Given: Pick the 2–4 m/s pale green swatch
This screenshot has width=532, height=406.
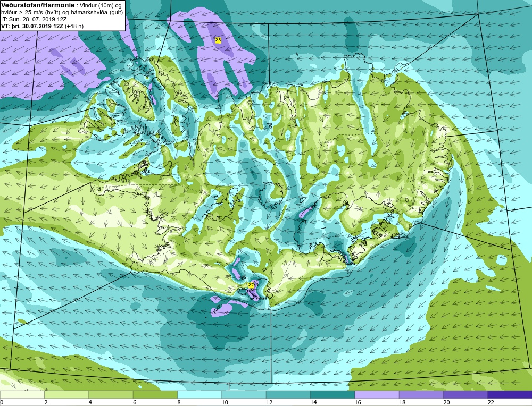Looking at the screenshot, I should [66, 394].
